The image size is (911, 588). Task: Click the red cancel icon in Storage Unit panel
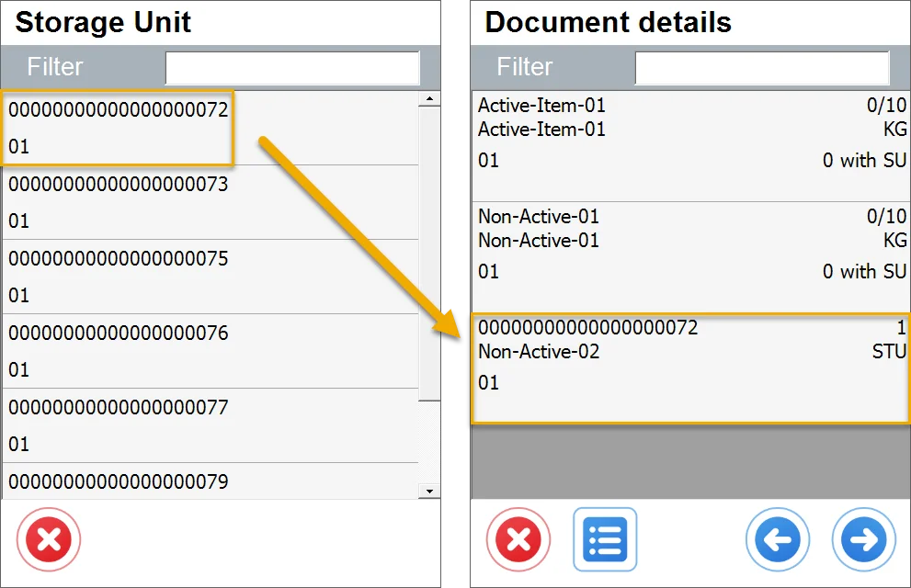[x=49, y=539]
